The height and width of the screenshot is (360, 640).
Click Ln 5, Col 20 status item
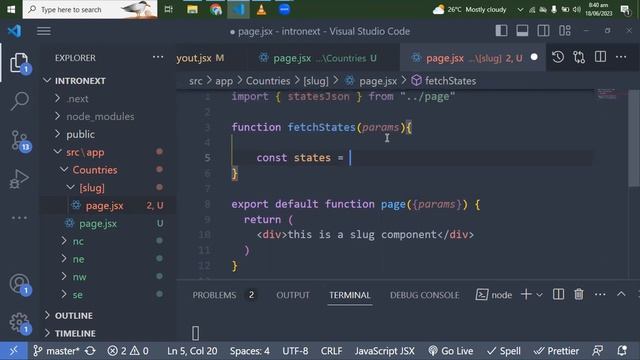(192, 351)
